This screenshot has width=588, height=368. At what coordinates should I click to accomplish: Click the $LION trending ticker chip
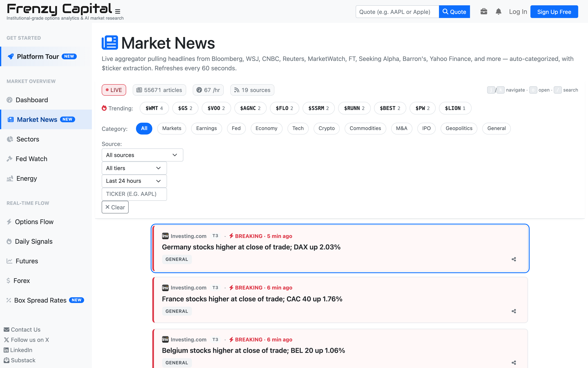(455, 108)
